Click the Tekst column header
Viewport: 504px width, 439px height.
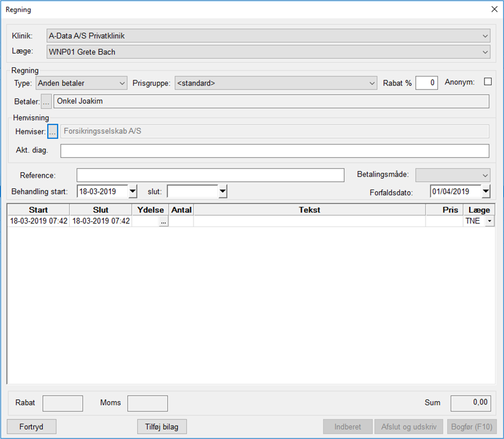309,210
